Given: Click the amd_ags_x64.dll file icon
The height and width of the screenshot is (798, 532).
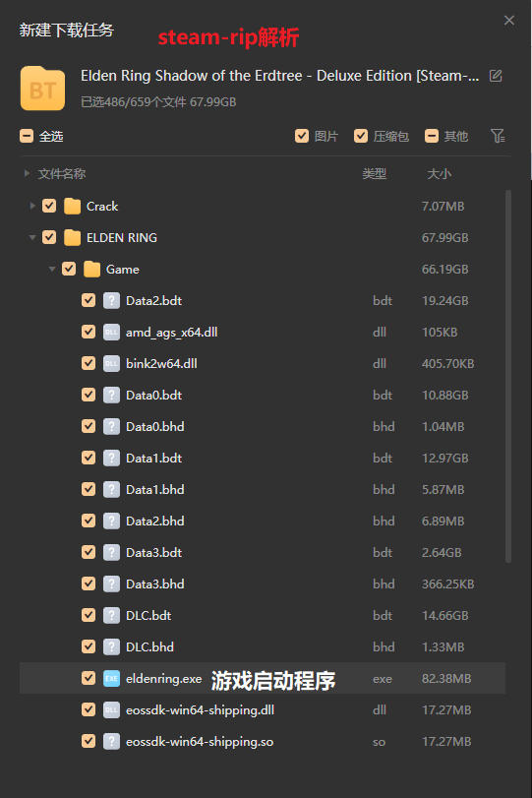Looking at the screenshot, I should [x=111, y=333].
